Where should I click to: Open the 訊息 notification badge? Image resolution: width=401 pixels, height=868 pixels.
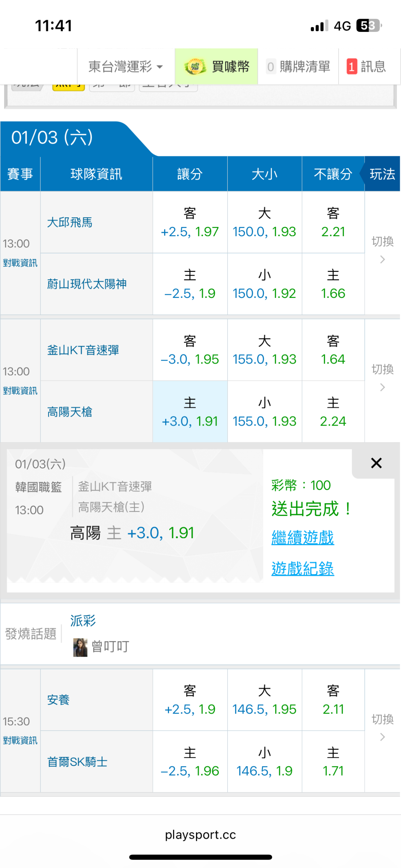pyautogui.click(x=352, y=67)
